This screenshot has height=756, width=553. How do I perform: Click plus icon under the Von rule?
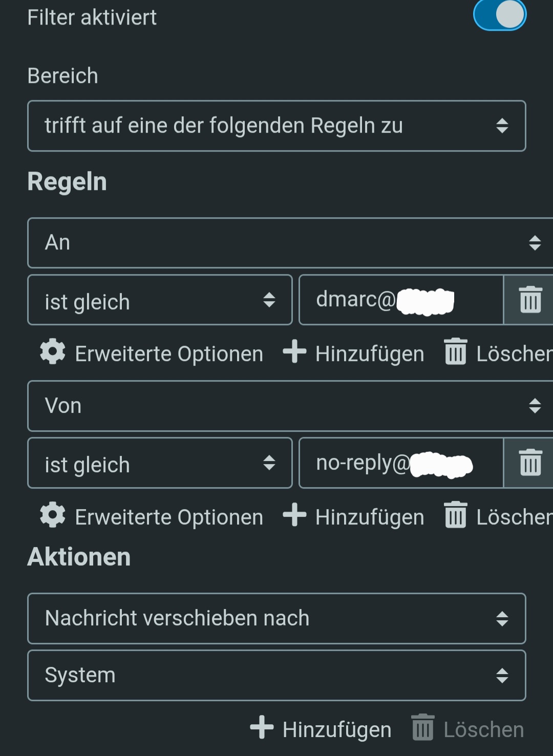[294, 515]
